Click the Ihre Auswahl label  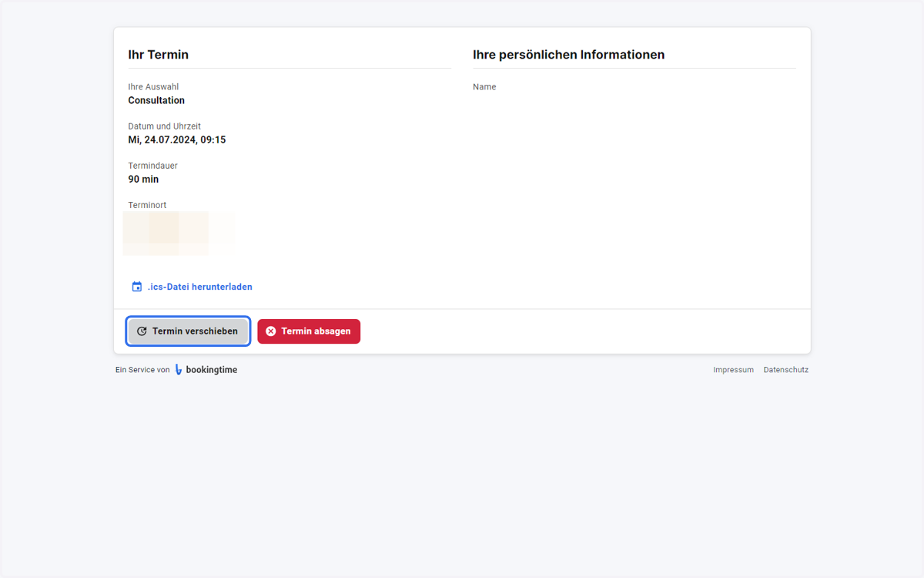click(153, 87)
